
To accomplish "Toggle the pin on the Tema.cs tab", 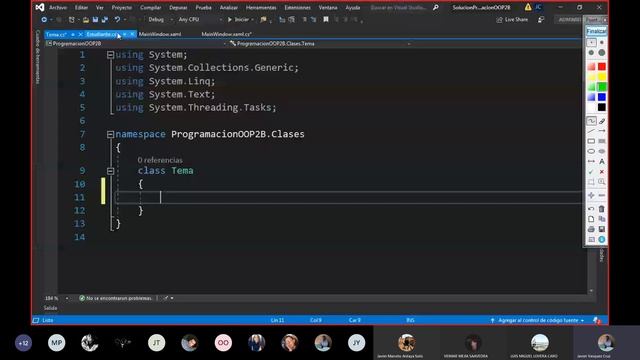I will (73, 34).
